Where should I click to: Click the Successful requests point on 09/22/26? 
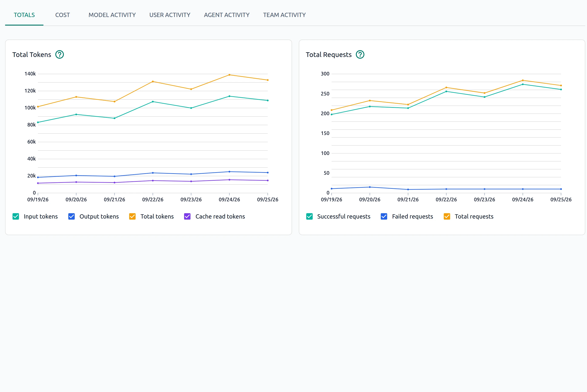tap(446, 91)
